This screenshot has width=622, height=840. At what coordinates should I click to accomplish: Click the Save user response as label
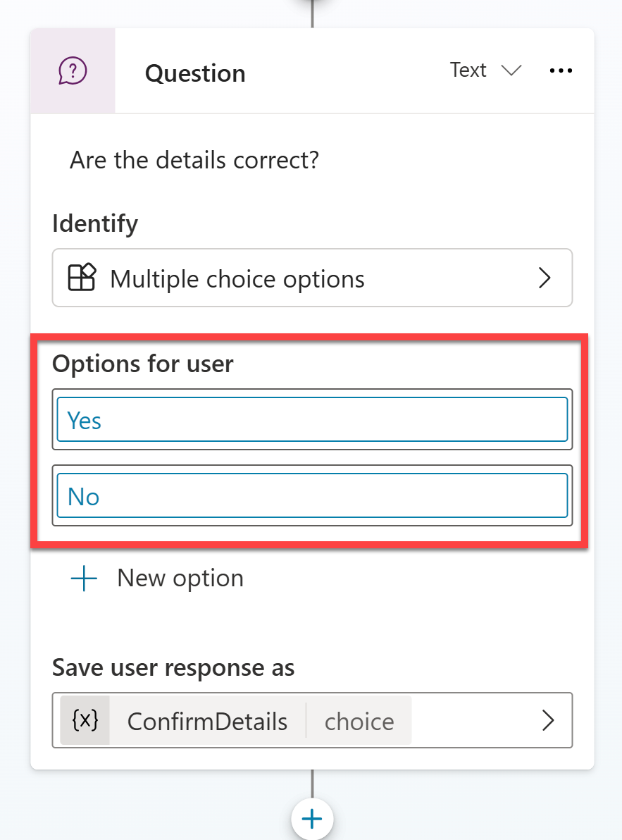tap(173, 667)
